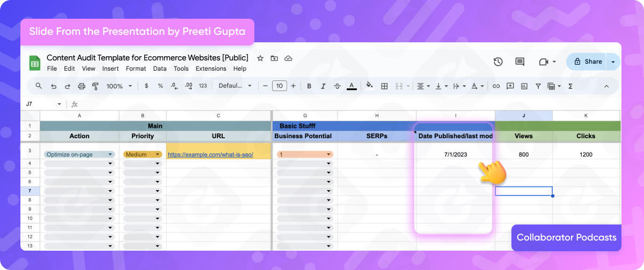Image resolution: width=644 pixels, height=270 pixels.
Task: Click the borders grid icon
Action: (x=384, y=86)
